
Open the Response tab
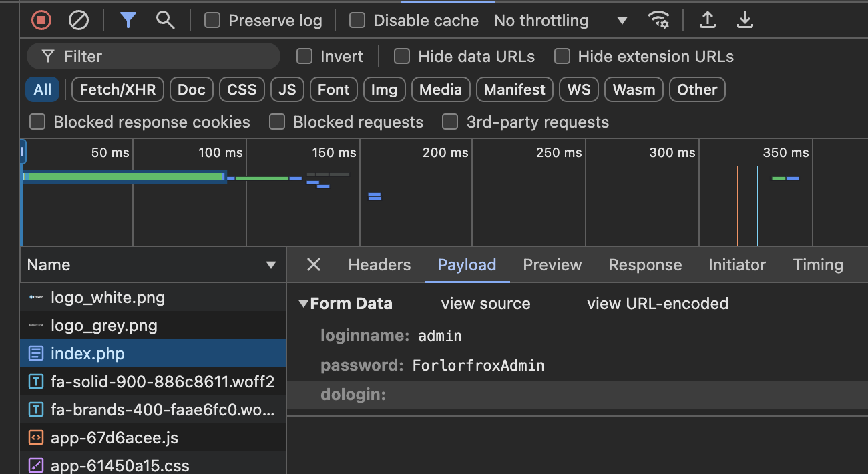coord(645,265)
